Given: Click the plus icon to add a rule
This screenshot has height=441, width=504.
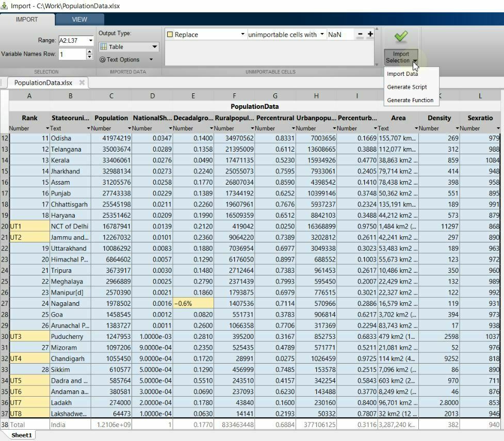Looking at the screenshot, I should 370,34.
